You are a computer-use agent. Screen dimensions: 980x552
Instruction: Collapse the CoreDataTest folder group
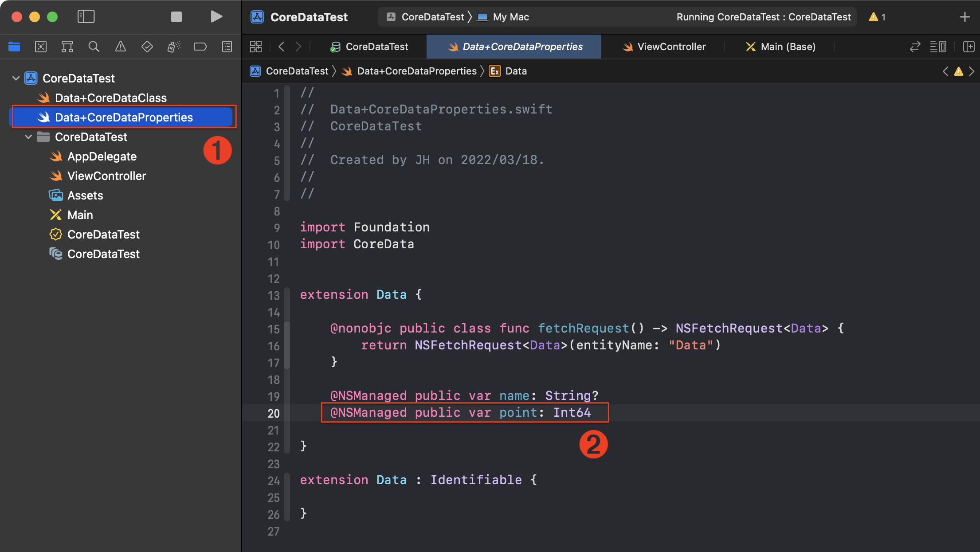click(x=28, y=137)
